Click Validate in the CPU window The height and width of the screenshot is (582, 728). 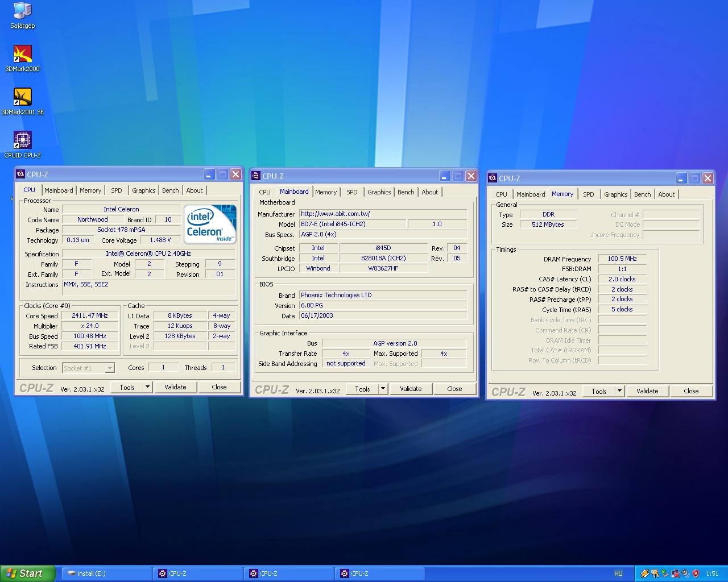click(x=175, y=387)
